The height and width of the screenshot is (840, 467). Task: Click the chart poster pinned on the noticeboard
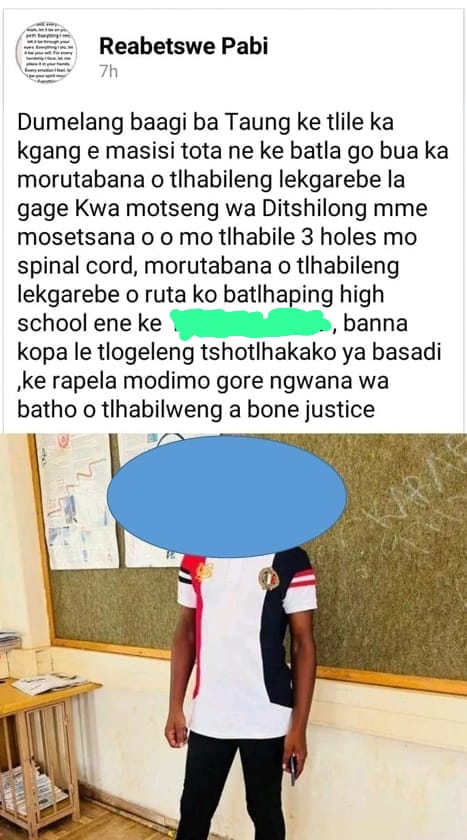click(x=76, y=500)
